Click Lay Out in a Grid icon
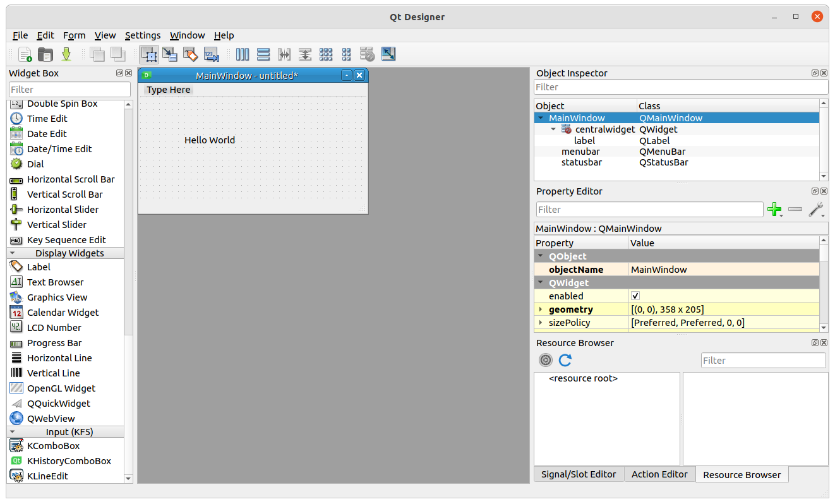Screen dimensions: 835x504 pyautogui.click(x=326, y=54)
